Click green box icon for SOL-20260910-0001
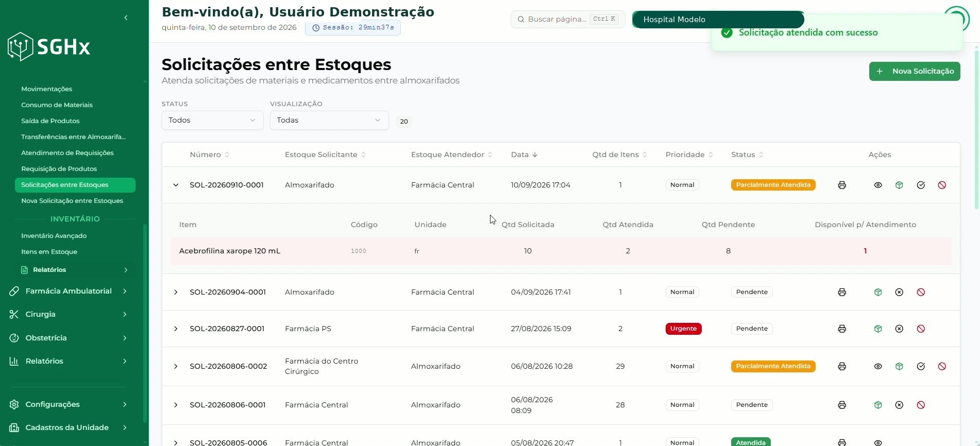 point(899,185)
